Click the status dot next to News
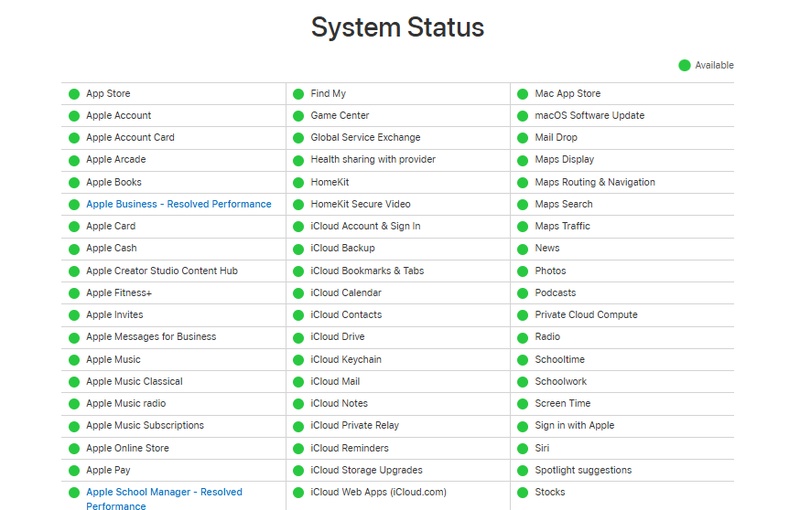The height and width of the screenshot is (510, 800). pos(522,249)
